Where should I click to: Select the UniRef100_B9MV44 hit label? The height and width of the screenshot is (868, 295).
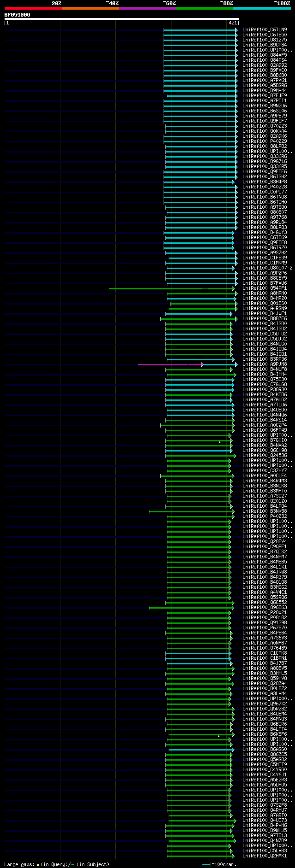[265, 90]
